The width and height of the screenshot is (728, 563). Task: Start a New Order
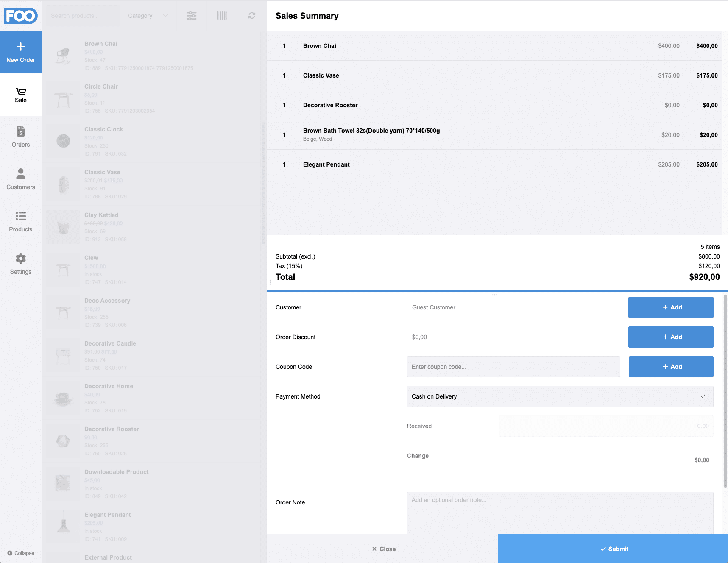pyautogui.click(x=21, y=52)
